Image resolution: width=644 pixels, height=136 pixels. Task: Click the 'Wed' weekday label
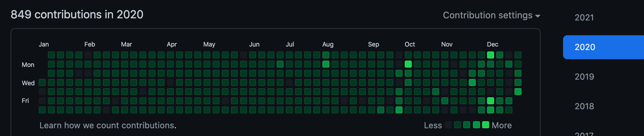point(28,83)
